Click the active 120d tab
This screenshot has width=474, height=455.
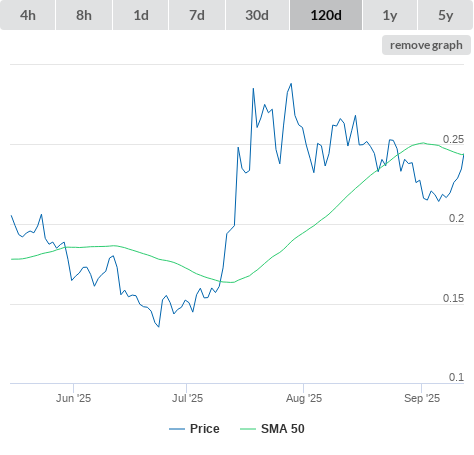coord(326,15)
